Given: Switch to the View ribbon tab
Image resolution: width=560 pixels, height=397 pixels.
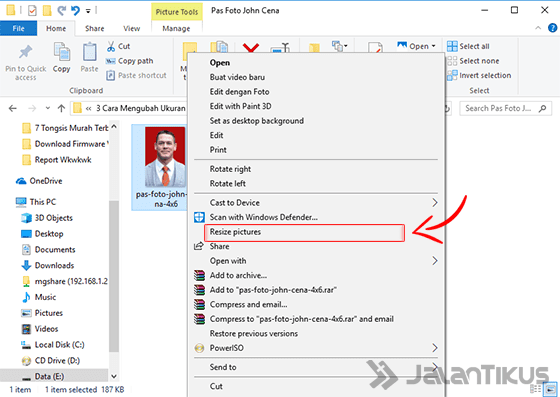Looking at the screenshot, I should [x=131, y=28].
